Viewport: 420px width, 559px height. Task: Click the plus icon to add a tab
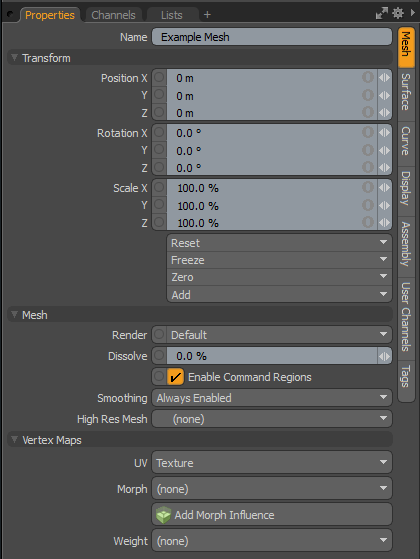pos(207,15)
